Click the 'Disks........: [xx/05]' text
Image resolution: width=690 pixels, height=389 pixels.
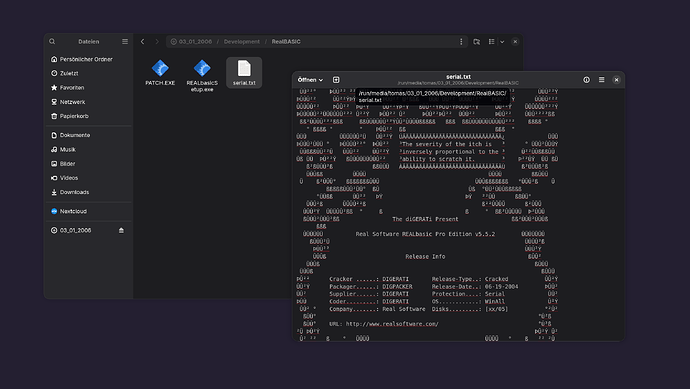pyautogui.click(x=470, y=309)
